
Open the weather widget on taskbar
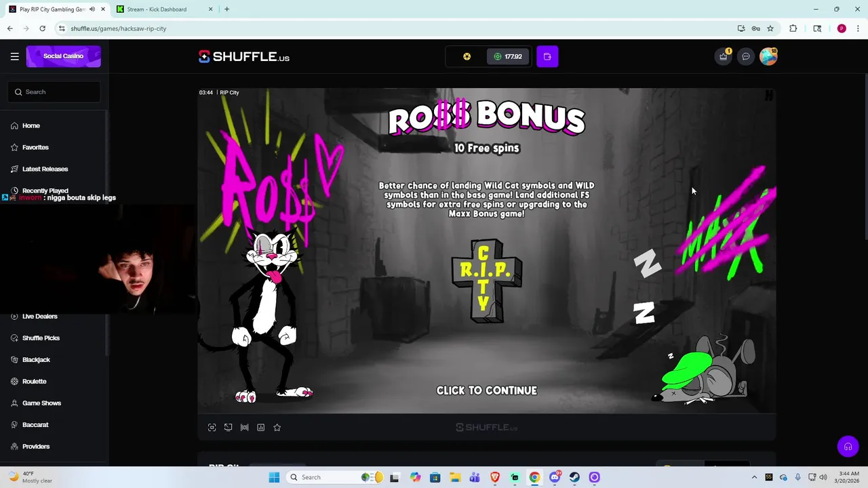(x=31, y=477)
